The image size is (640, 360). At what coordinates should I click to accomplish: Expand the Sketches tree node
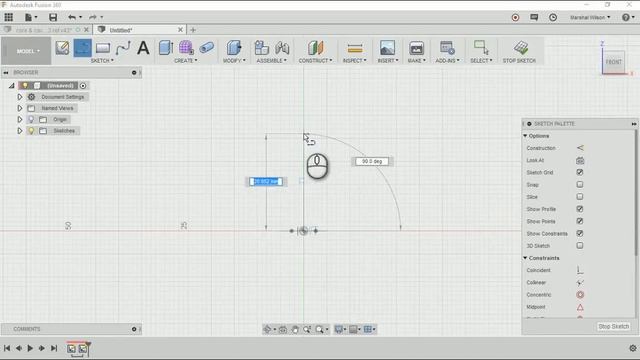(x=20, y=131)
